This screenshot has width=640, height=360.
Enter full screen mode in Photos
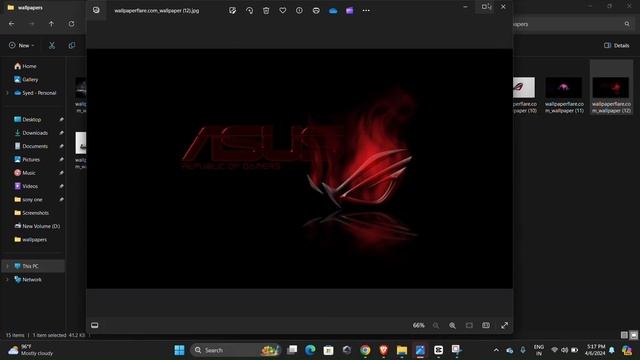coord(504,325)
